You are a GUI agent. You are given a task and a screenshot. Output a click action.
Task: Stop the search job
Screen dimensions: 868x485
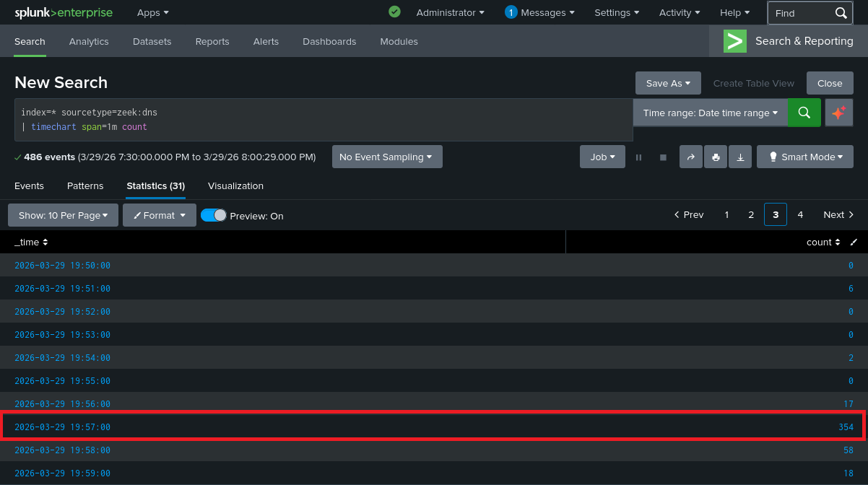663,157
